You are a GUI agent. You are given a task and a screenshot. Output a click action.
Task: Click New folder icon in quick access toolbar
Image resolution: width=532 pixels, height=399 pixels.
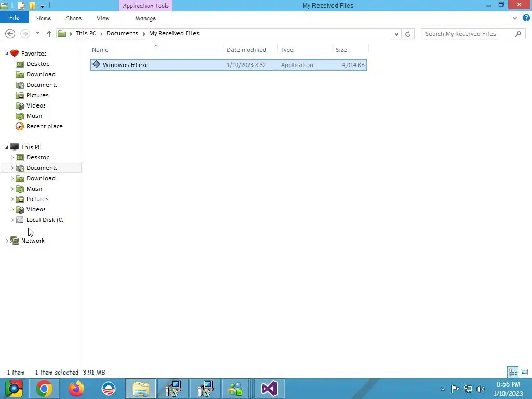coord(32,5)
